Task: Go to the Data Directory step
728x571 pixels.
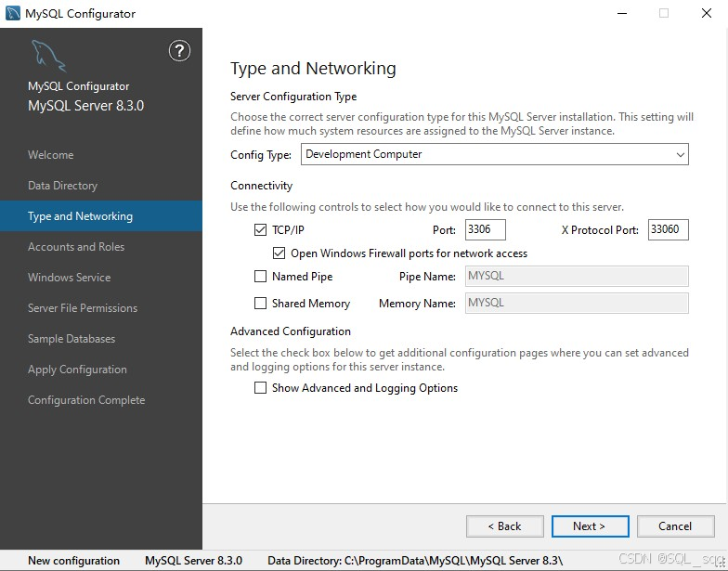Action: coord(63,186)
